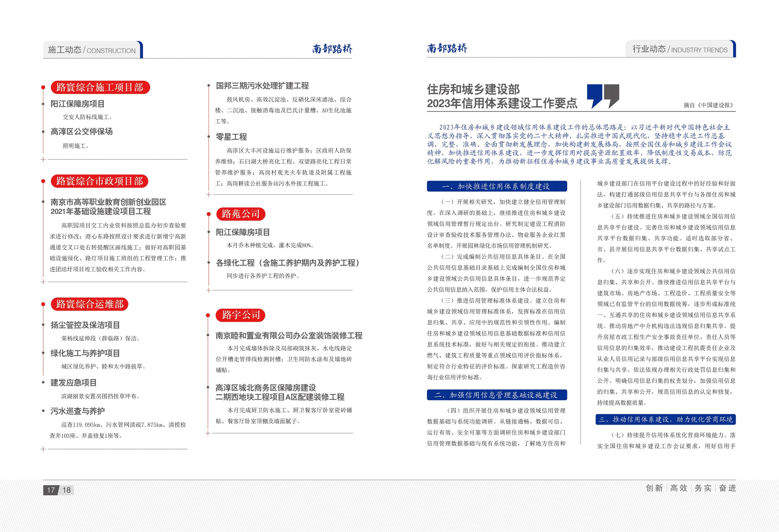
Task: Click the heading 阳江保障房项目 under 路苑公司
Action: (243, 232)
